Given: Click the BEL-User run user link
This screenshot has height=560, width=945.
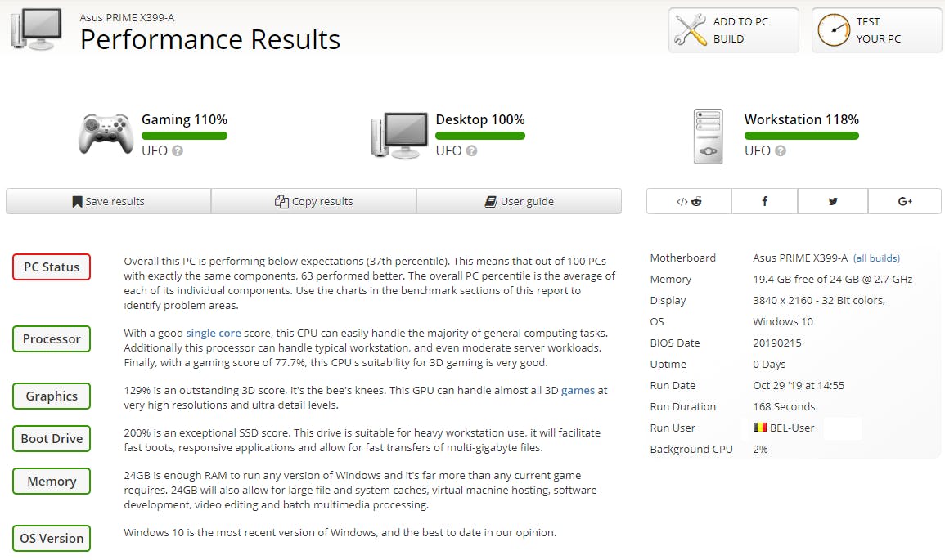Looking at the screenshot, I should pyautogui.click(x=792, y=428).
